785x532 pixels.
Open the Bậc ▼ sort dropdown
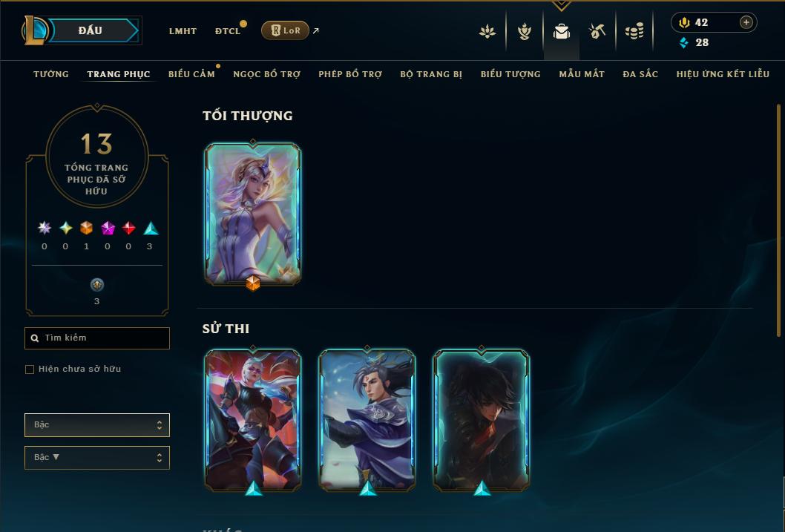click(x=97, y=457)
